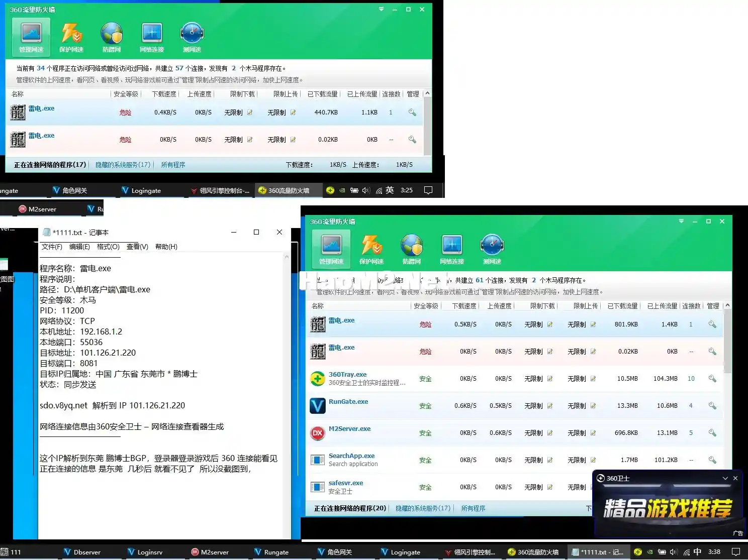Edit download limit for 雷电.exe 801.9KB row

coord(550,324)
